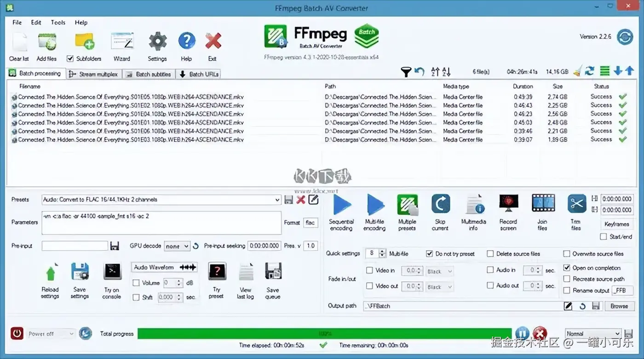The height and width of the screenshot is (359, 644).
Task: Open the Audio Waveform dropdown
Action: [164, 267]
